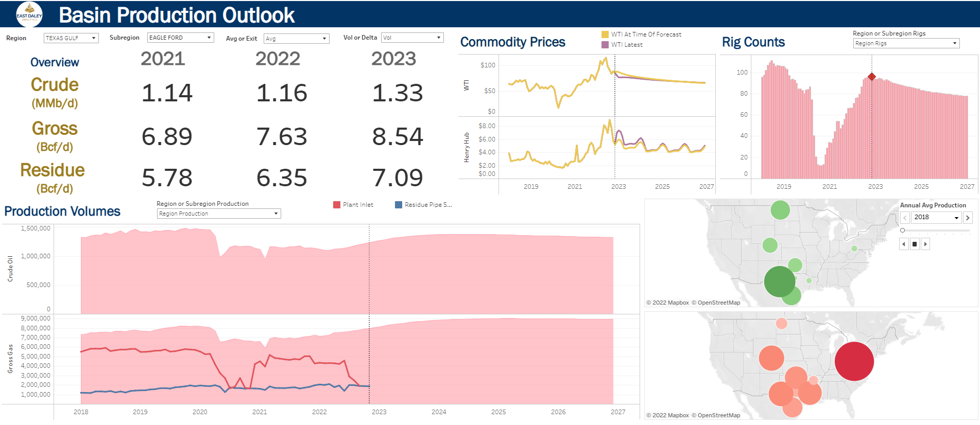This screenshot has height=425, width=980.
Task: Expand the Vol or Delta dropdown
Action: coord(412,38)
